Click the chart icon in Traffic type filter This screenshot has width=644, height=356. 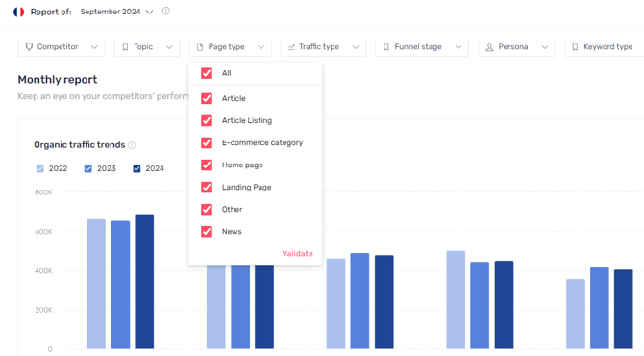291,47
